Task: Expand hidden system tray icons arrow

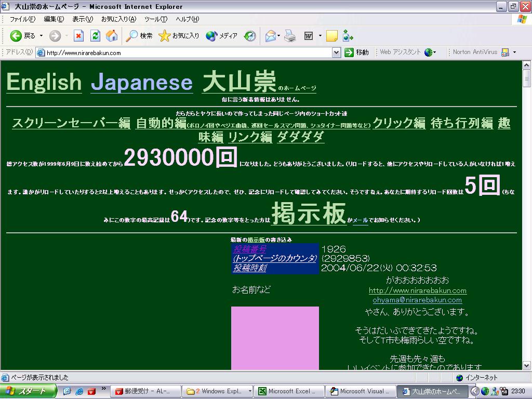Action: (475, 391)
